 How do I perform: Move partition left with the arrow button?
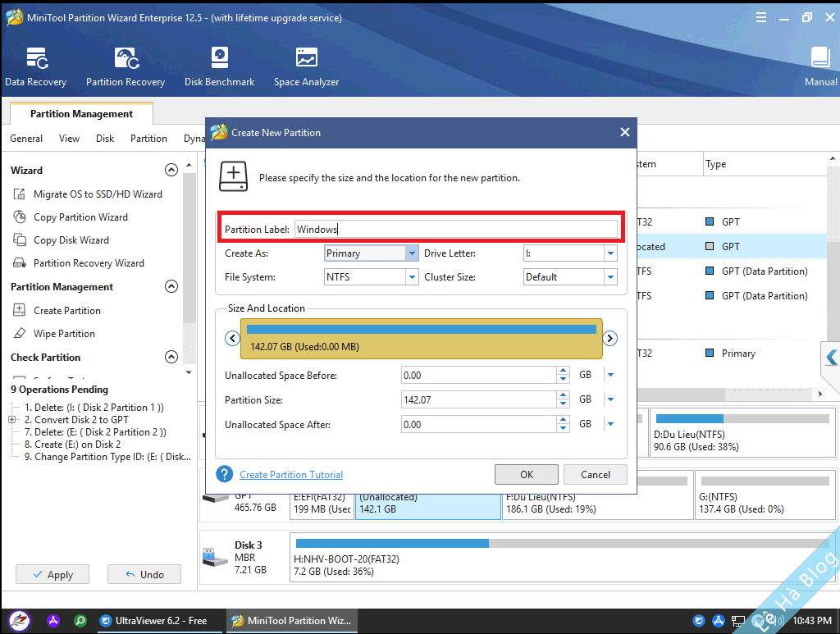[x=232, y=339]
